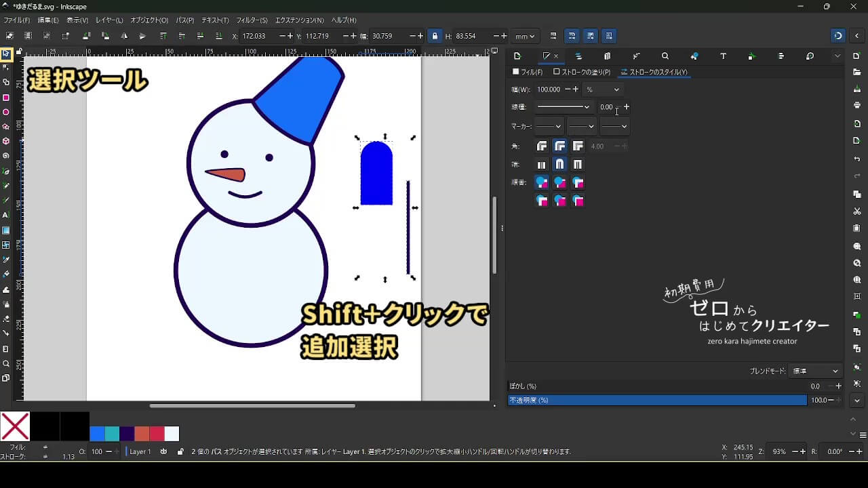The image size is (868, 488).
Task: Select the round cap style button
Action: (559, 165)
